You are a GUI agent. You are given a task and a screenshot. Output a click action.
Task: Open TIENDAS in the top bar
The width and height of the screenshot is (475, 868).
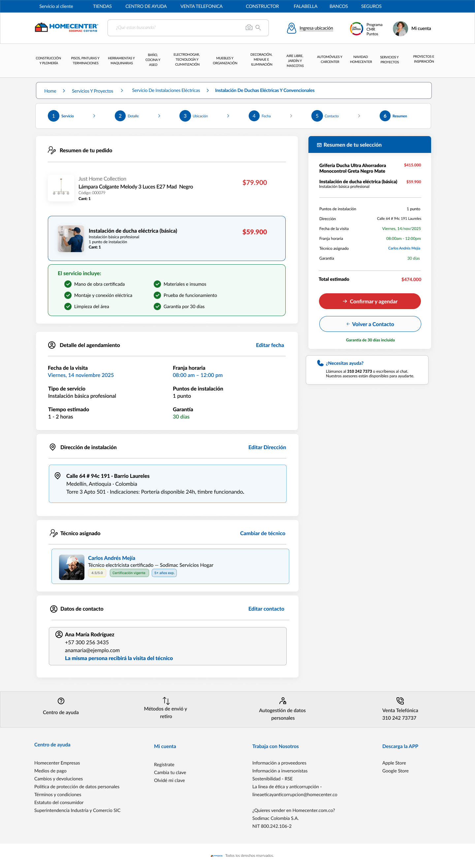click(102, 6)
